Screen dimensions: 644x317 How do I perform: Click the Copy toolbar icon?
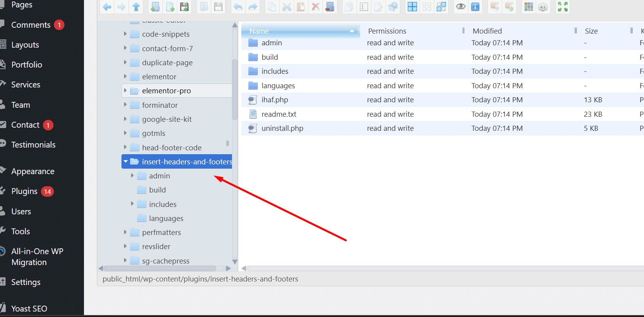pyautogui.click(x=272, y=7)
